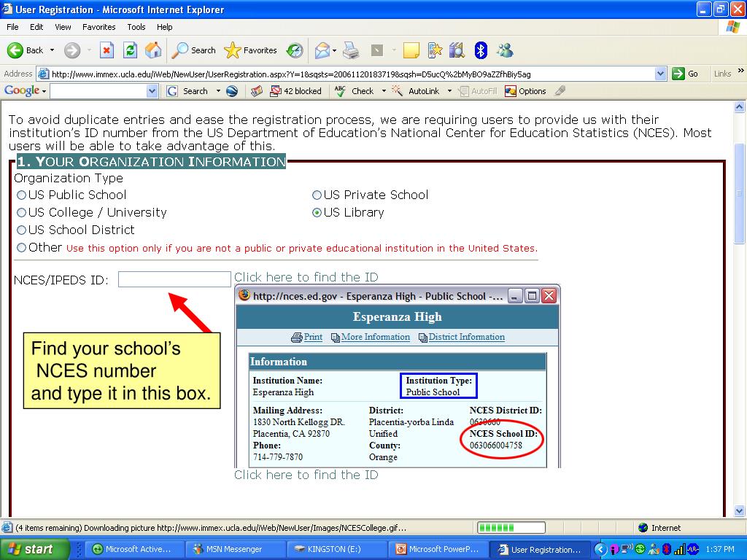Image resolution: width=747 pixels, height=560 pixels.
Task: Select the Other organization type
Action: tap(21, 248)
